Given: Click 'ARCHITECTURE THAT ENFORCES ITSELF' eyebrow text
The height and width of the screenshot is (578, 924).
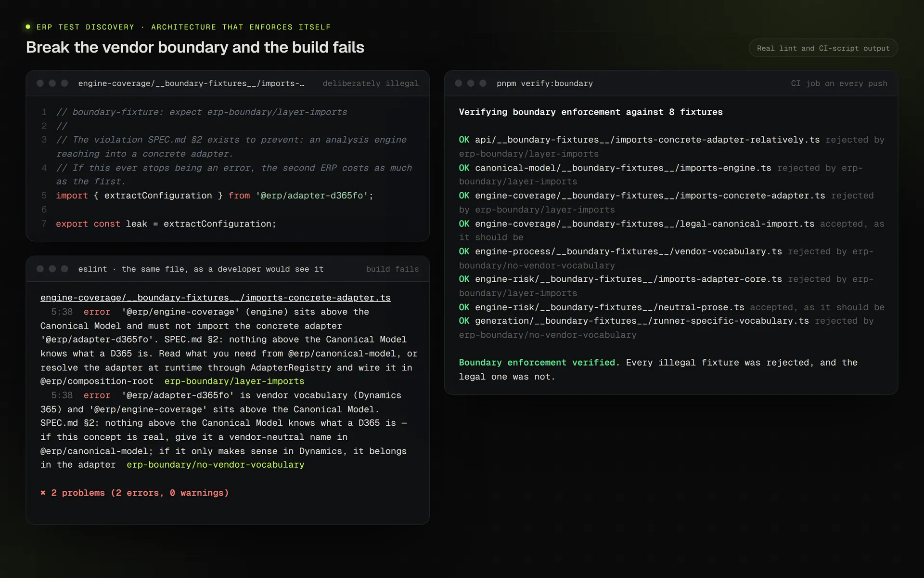Looking at the screenshot, I should pyautogui.click(x=241, y=27).
